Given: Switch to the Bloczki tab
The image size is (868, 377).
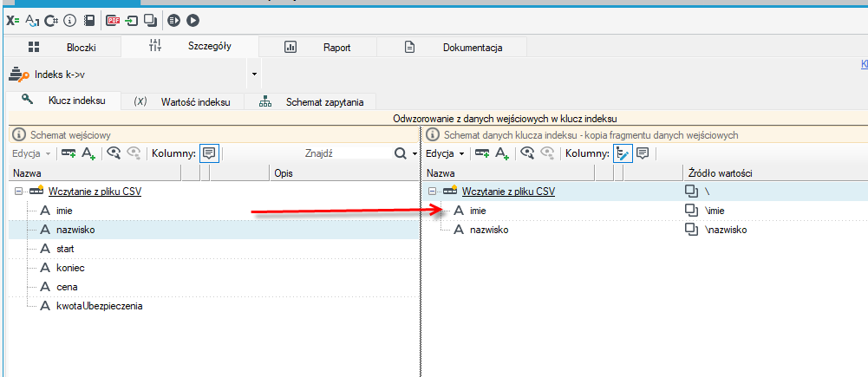Looking at the screenshot, I should [62, 47].
